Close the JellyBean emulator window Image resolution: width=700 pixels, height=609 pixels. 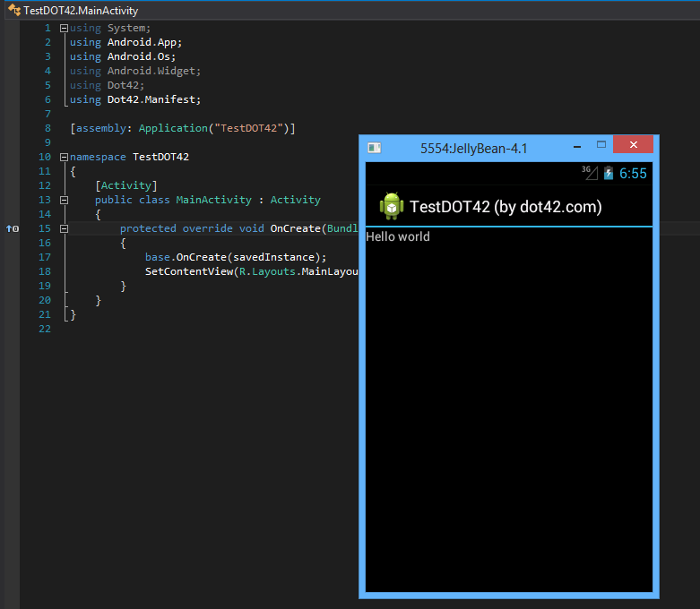coord(633,144)
